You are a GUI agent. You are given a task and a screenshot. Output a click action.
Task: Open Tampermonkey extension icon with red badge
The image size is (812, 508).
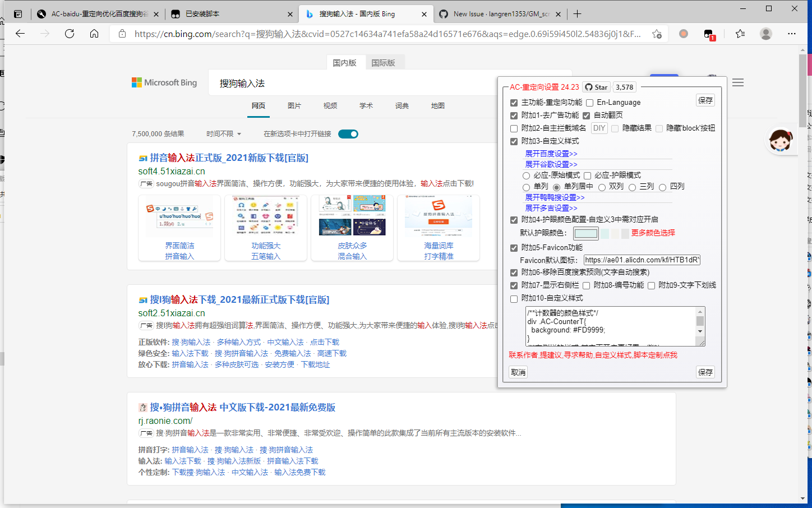pos(709,34)
